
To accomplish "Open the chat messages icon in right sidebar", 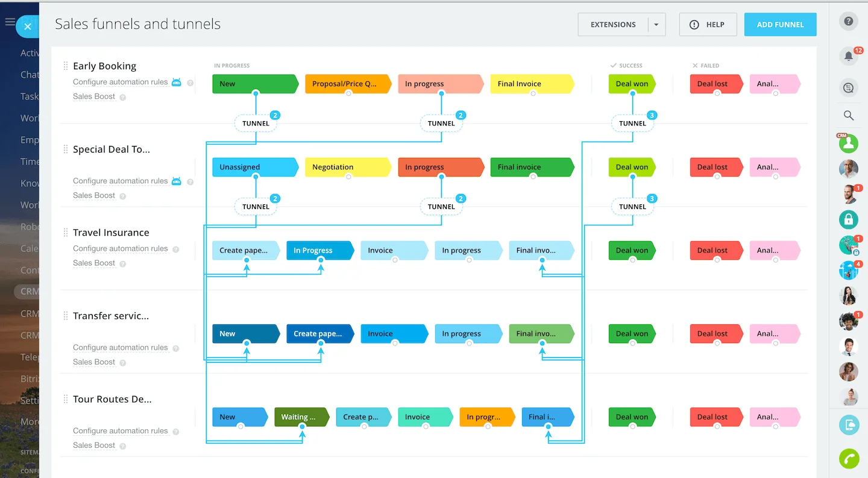I will 849,88.
